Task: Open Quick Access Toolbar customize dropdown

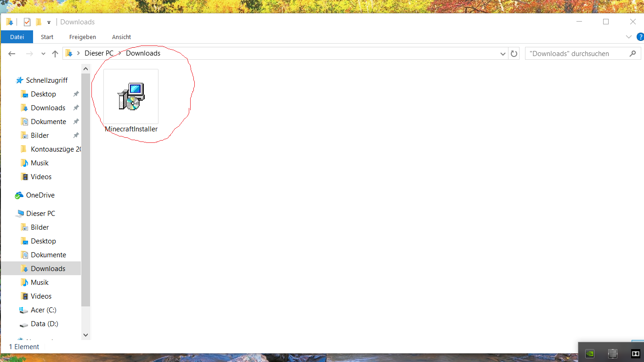Action: [49, 23]
